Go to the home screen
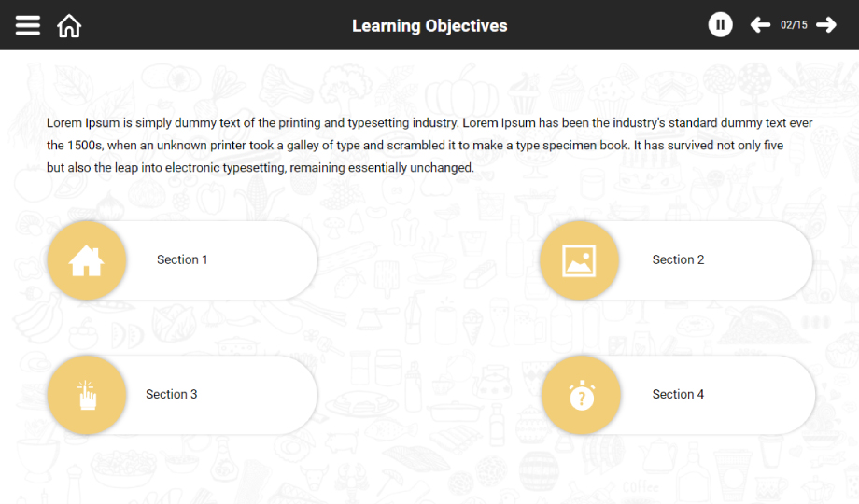This screenshot has width=859, height=504. coord(69,25)
